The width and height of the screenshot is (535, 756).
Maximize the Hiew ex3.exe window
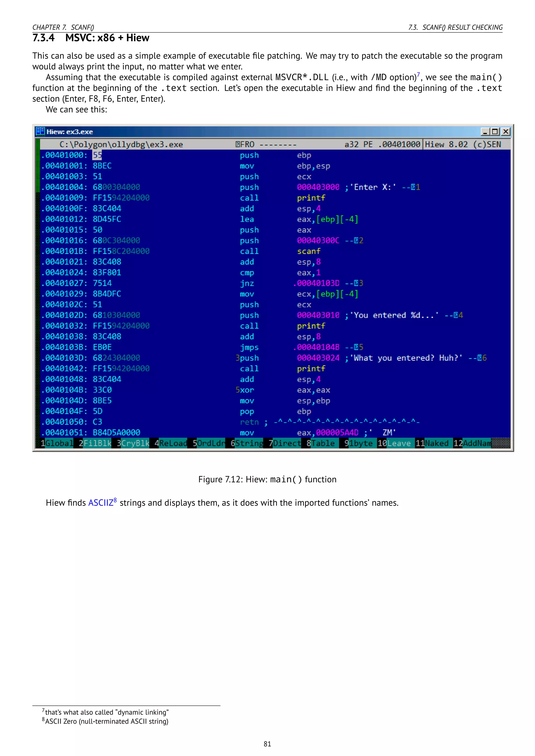(x=495, y=132)
